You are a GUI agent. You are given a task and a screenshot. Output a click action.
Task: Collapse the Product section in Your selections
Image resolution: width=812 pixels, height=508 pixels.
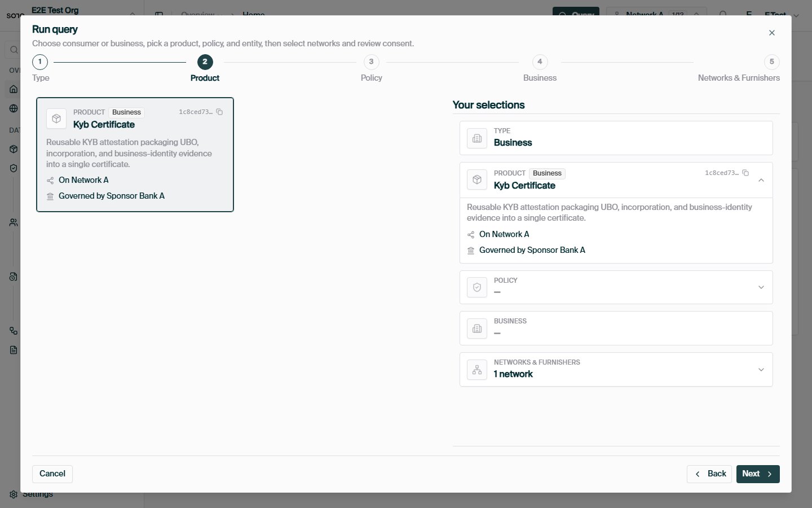coord(761,180)
